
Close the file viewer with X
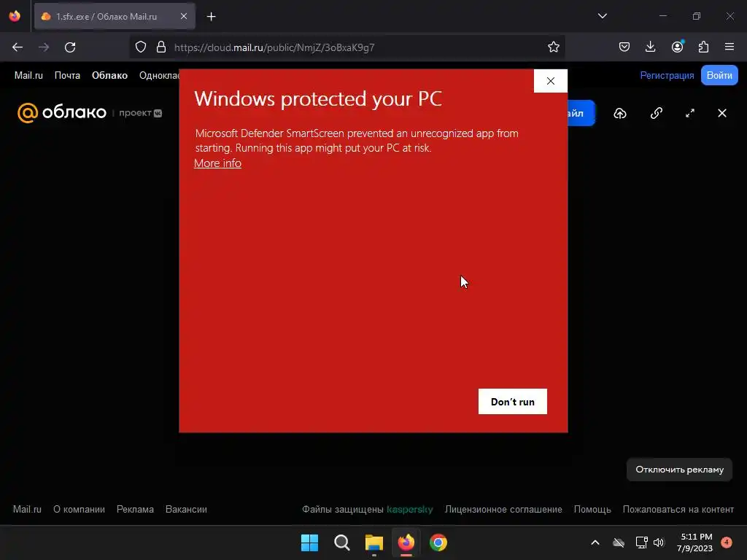[722, 113]
